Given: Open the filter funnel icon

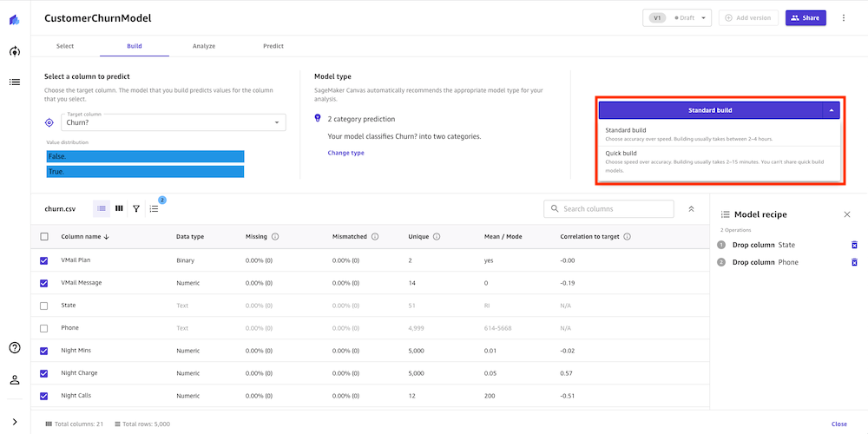Looking at the screenshot, I should [136, 208].
